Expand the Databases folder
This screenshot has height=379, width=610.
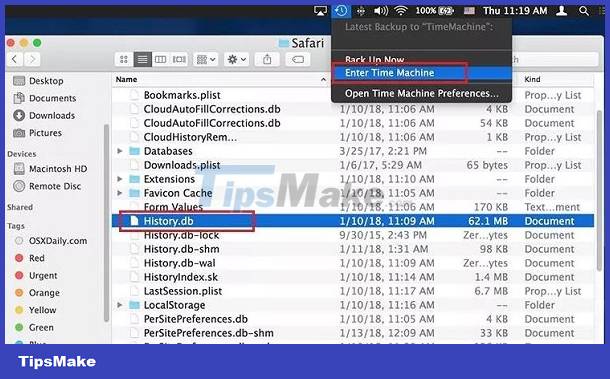click(x=120, y=151)
